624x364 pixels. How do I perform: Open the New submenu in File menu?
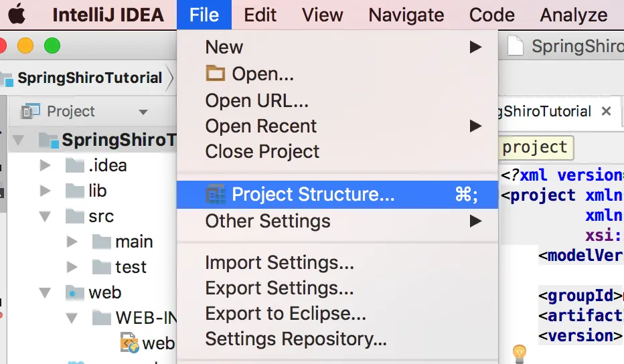[224, 47]
